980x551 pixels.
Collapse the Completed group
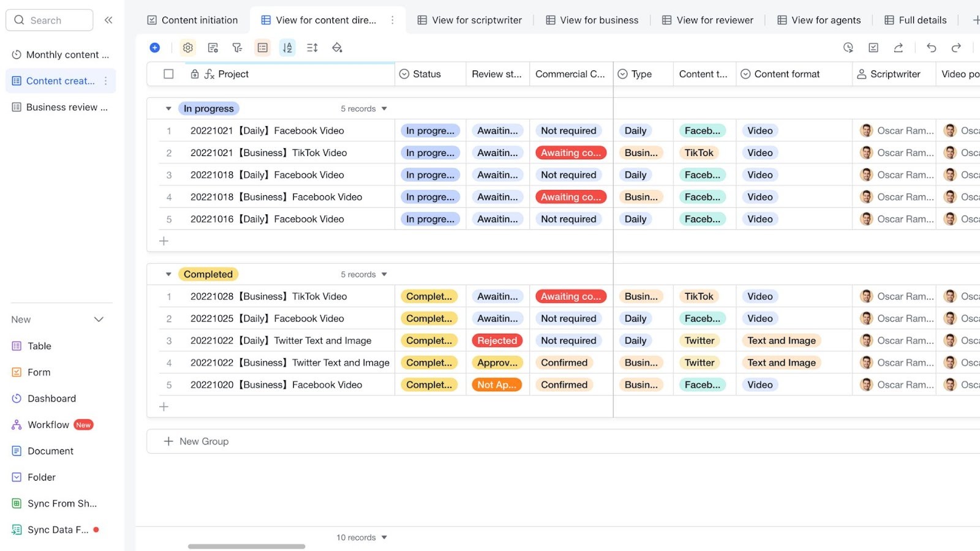[168, 274]
